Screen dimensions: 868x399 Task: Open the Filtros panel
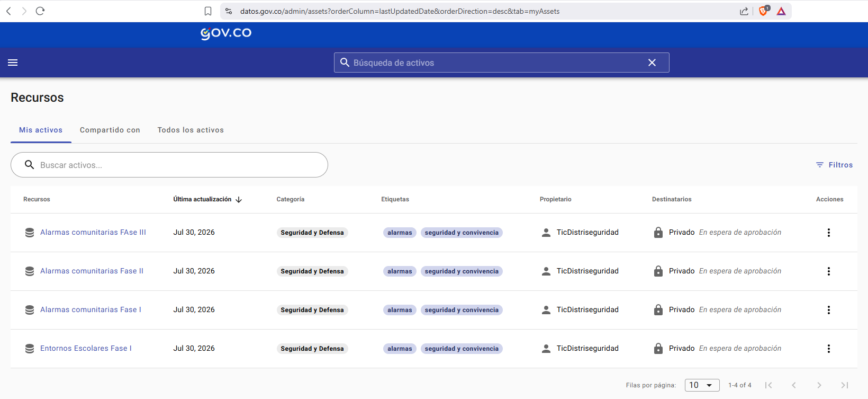834,165
